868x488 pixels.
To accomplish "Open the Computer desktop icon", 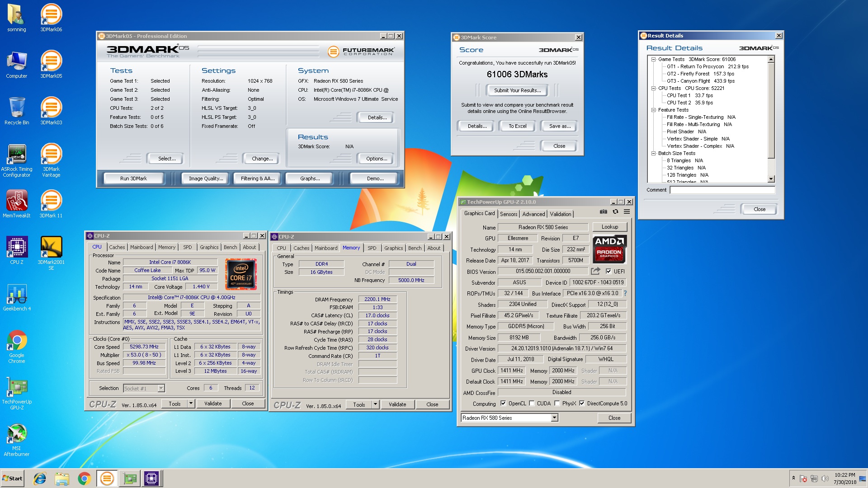I will click(17, 65).
